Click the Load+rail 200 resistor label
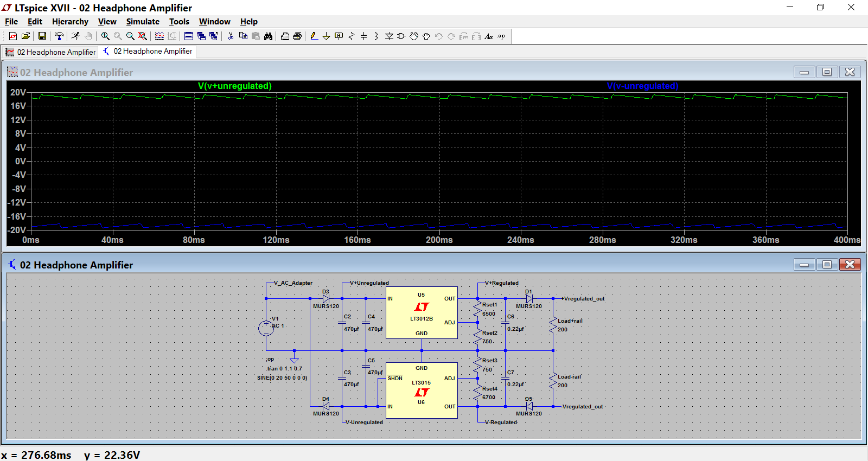Image resolution: width=868 pixels, height=461 pixels. coord(570,321)
